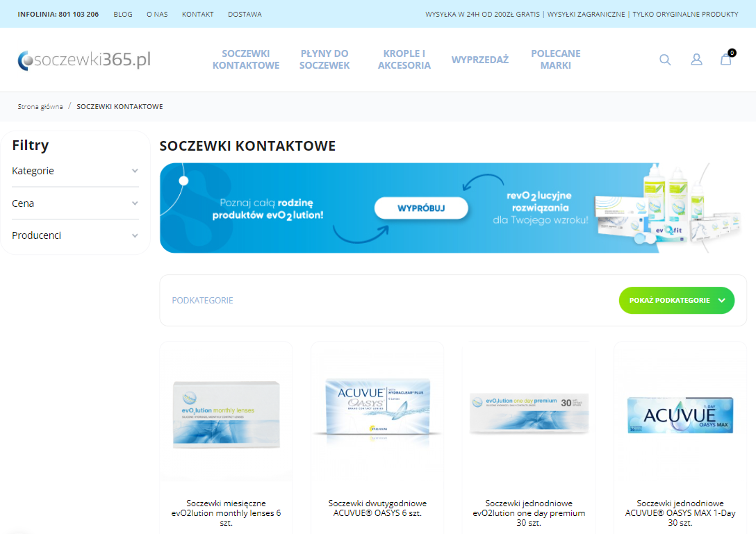Open the Wyprzedaż menu
The image size is (756, 534).
point(479,60)
